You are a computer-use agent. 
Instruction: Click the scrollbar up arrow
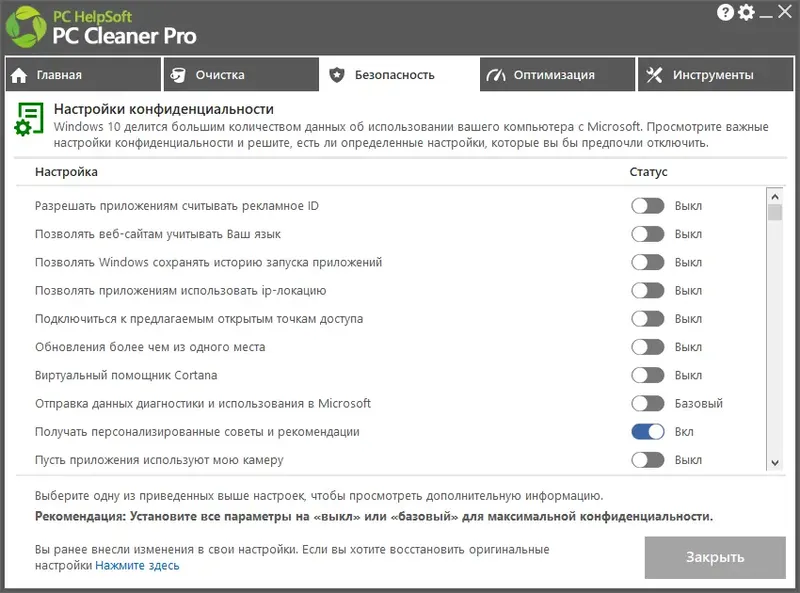coord(774,195)
